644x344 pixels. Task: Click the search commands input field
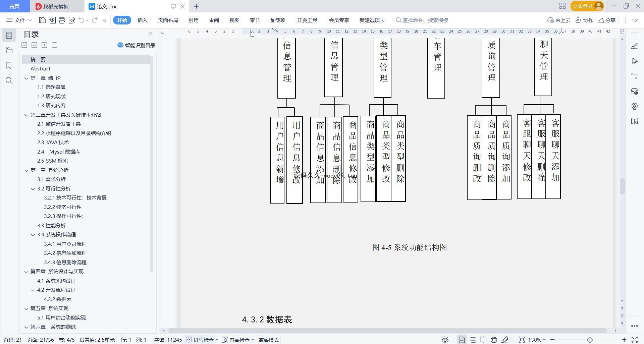(x=425, y=20)
